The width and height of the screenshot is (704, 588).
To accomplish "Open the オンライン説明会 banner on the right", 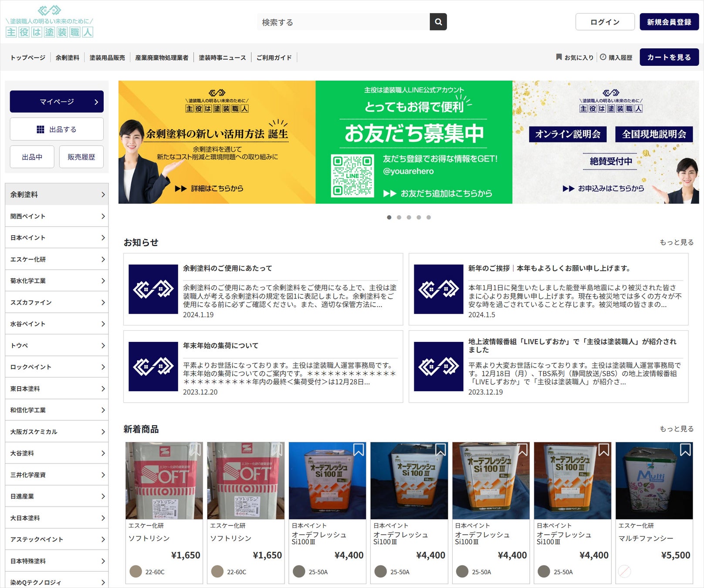I will point(606,142).
